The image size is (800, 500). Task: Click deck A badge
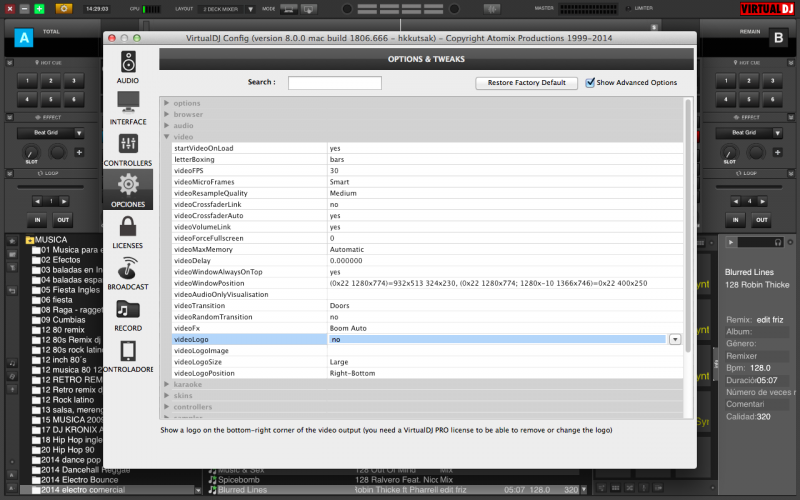23,38
